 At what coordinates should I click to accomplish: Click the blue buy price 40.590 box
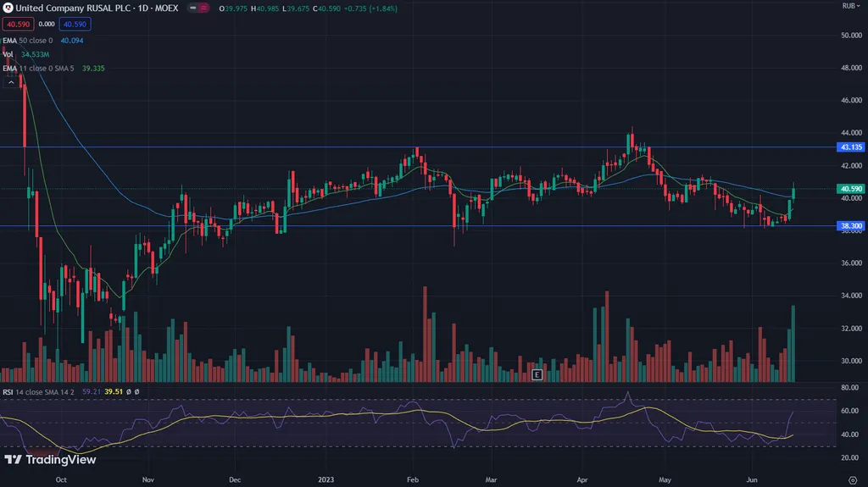74,24
